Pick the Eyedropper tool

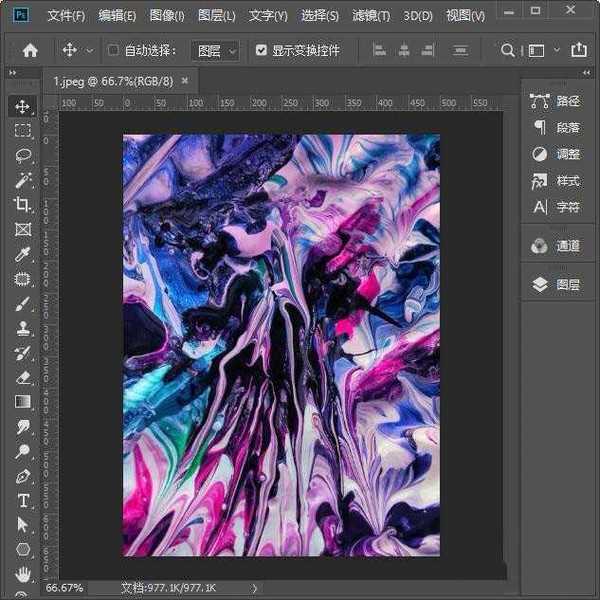tap(22, 254)
